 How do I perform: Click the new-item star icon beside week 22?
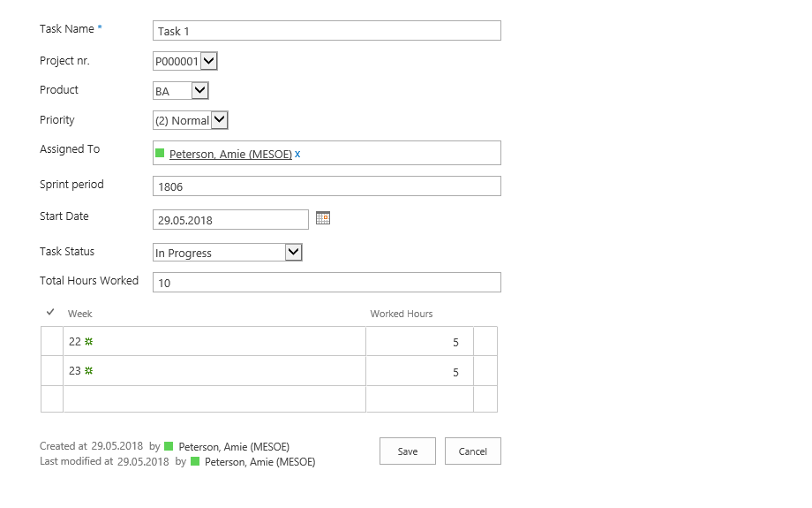[88, 342]
